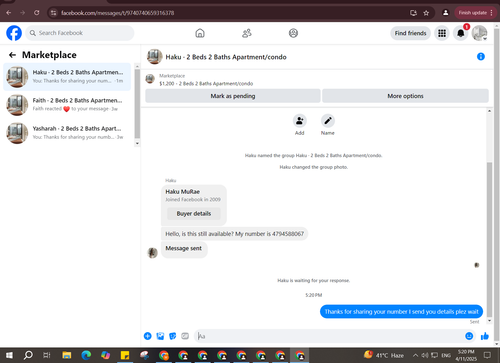
Task: Open the Faith conversation in chat list
Action: (67, 105)
